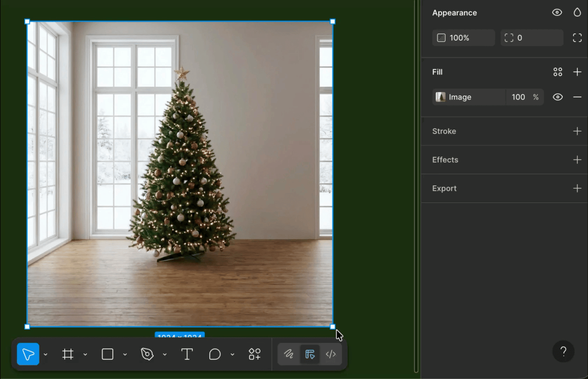Screen dimensions: 588x379
Task: Select the Pen tool
Action: pyautogui.click(x=147, y=354)
